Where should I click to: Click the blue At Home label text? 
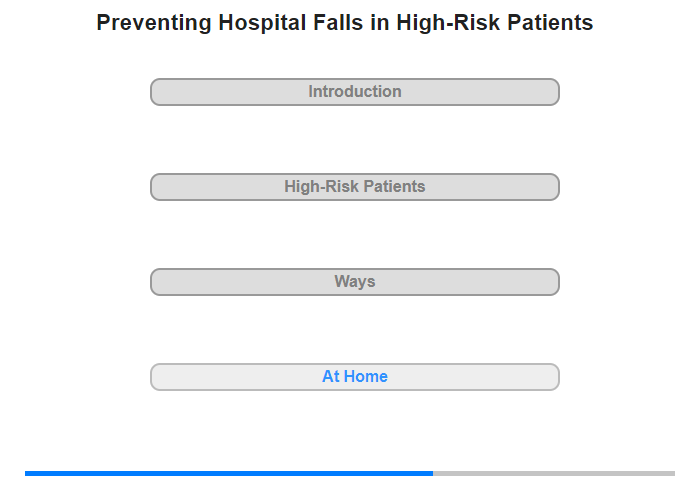(x=355, y=377)
